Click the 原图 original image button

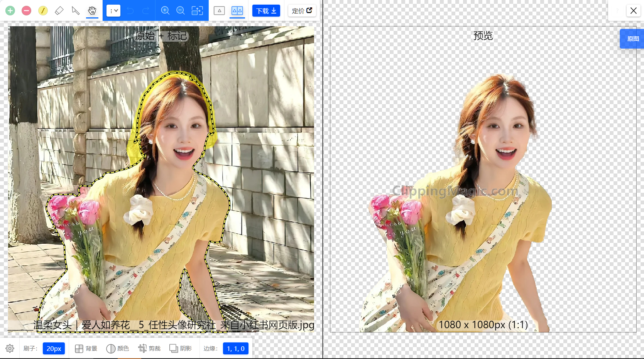point(632,39)
